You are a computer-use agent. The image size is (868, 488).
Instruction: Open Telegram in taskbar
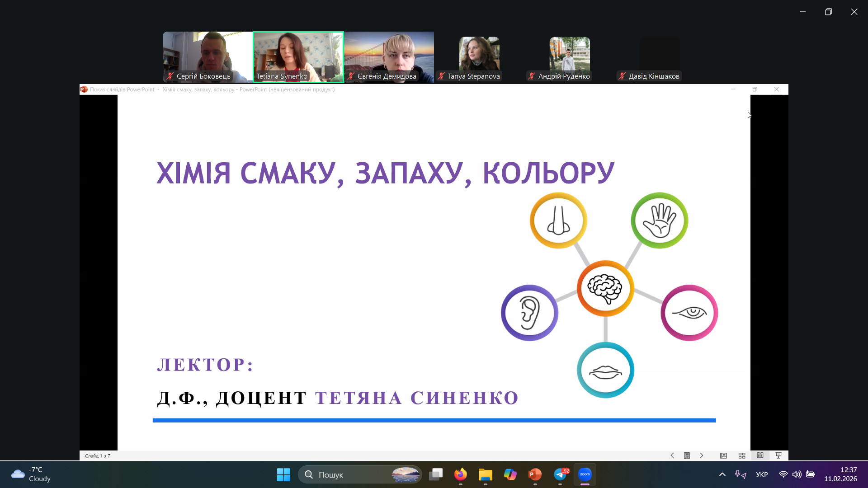tap(560, 474)
